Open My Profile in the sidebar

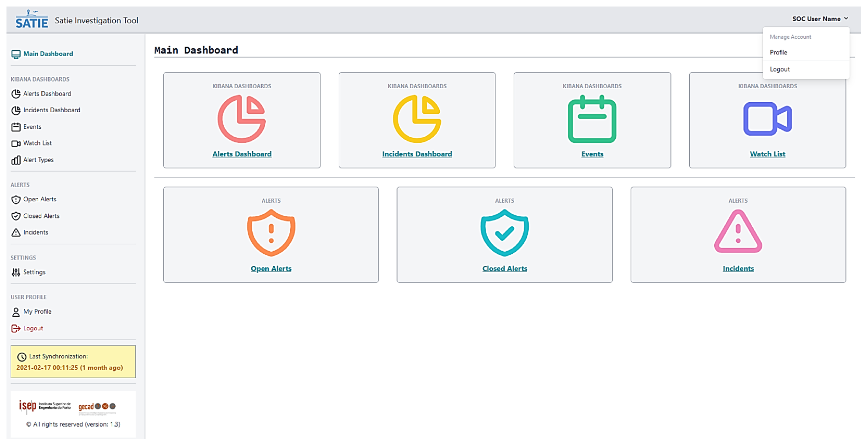click(x=37, y=312)
